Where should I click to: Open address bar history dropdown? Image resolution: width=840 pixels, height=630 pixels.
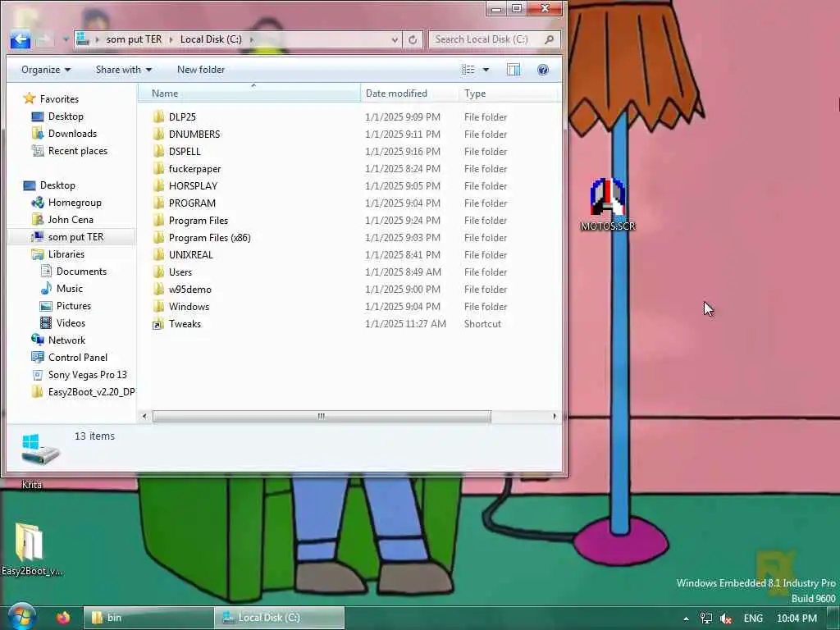click(x=395, y=39)
